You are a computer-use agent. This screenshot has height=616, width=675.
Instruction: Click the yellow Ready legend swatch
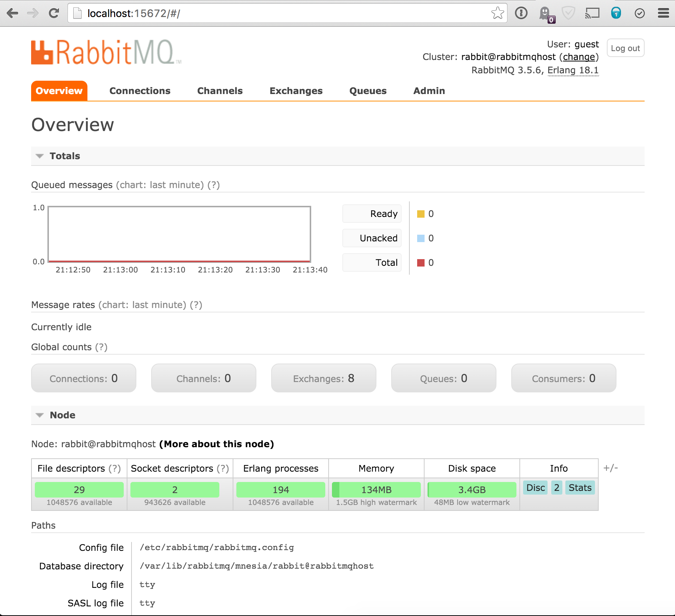421,214
